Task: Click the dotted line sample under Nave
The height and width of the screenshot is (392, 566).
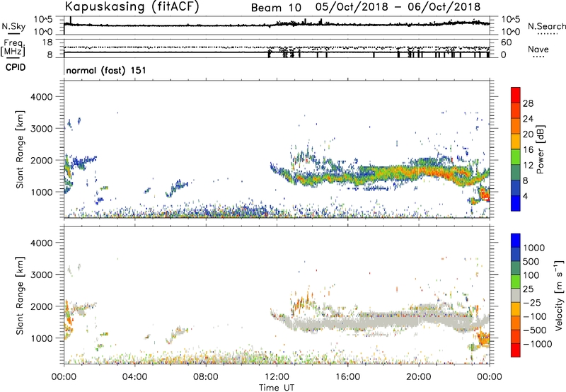Action: (538, 57)
